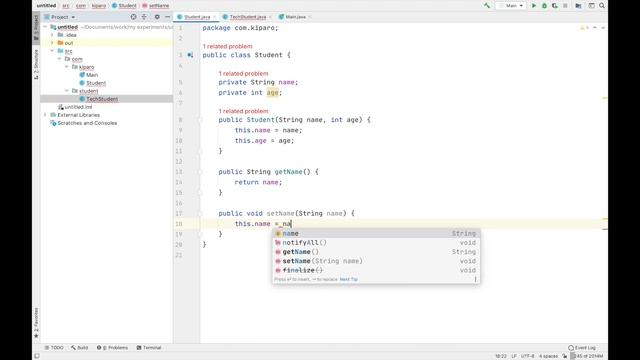Viewport: 640px width, 360px height.
Task: Switch to the TechStudent.java tab
Action: [247, 17]
